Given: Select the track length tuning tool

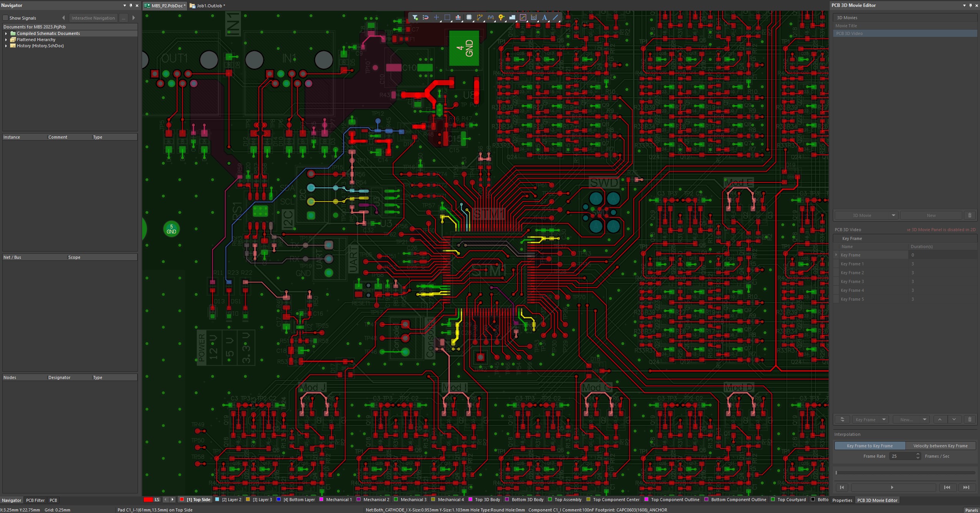Looking at the screenshot, I should 490,17.
